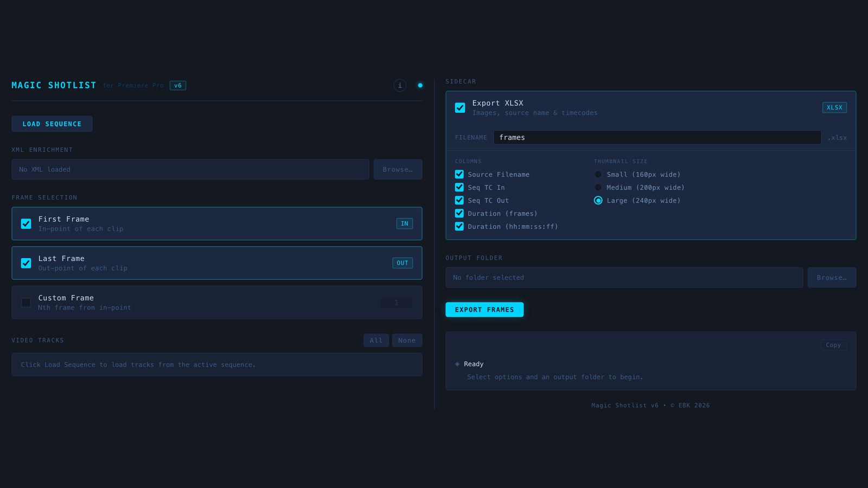Copy the status log text
The image size is (868, 488).
coord(833,345)
